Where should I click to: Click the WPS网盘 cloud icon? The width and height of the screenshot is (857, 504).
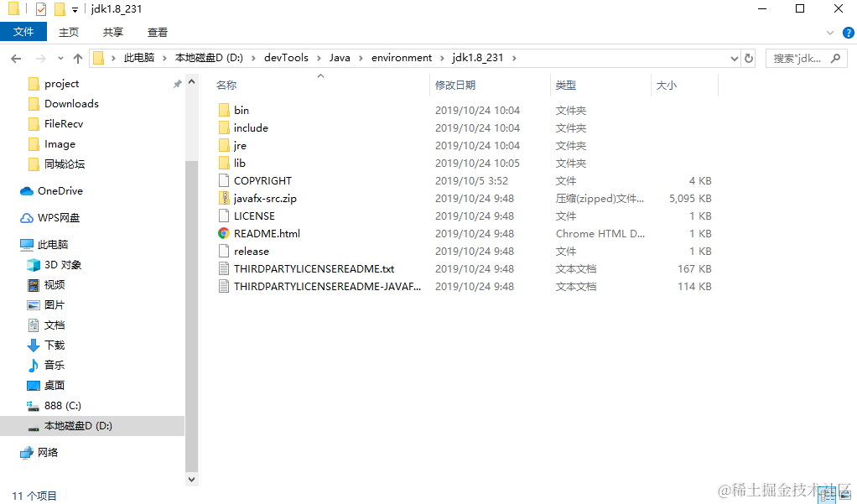pos(27,217)
